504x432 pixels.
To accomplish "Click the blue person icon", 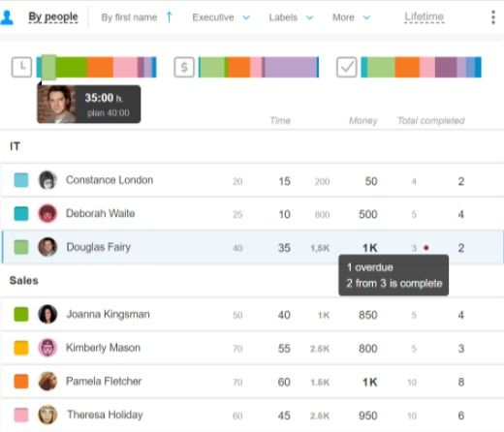I will [7, 17].
